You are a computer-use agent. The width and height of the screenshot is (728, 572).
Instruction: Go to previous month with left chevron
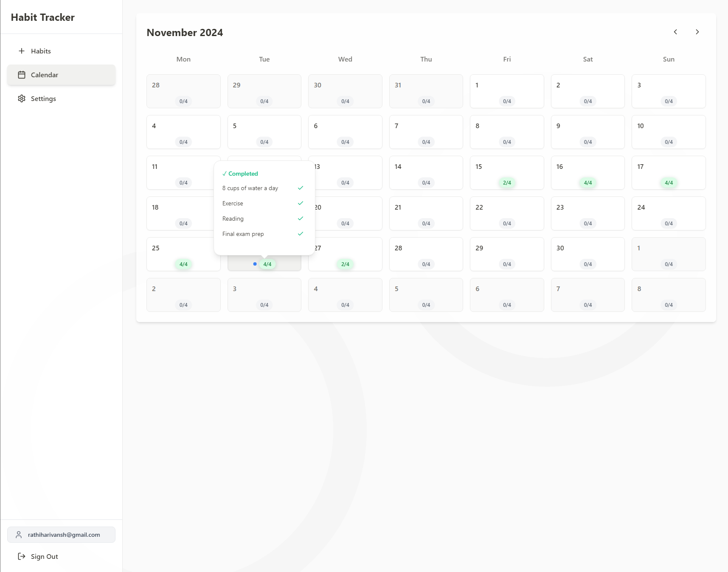tap(675, 32)
